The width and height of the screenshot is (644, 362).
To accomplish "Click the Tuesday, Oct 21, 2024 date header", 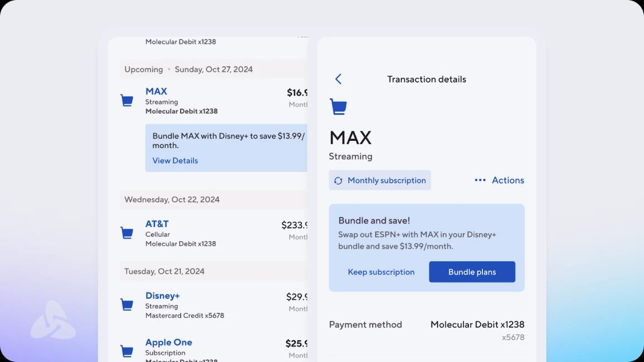I will (x=214, y=271).
